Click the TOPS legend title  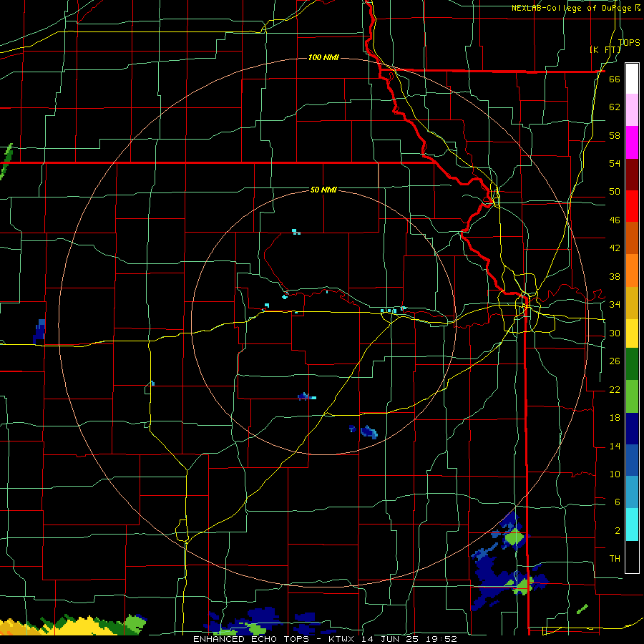tap(629, 42)
